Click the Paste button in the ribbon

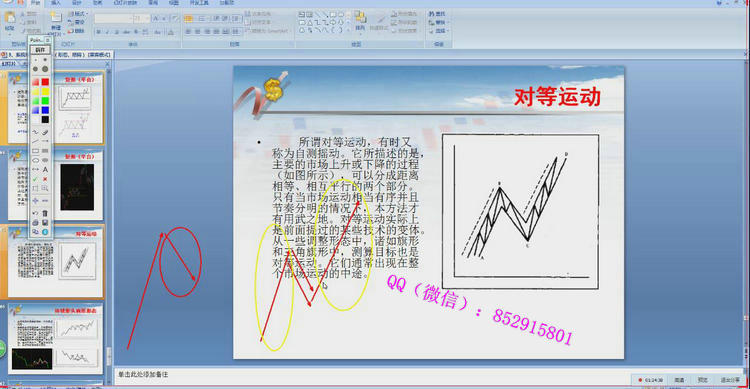coord(10,22)
